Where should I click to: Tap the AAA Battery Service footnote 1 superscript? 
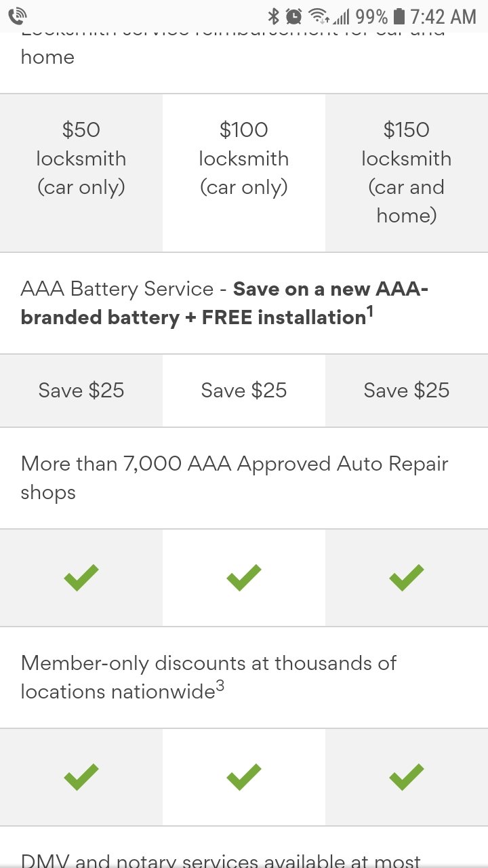tap(371, 312)
